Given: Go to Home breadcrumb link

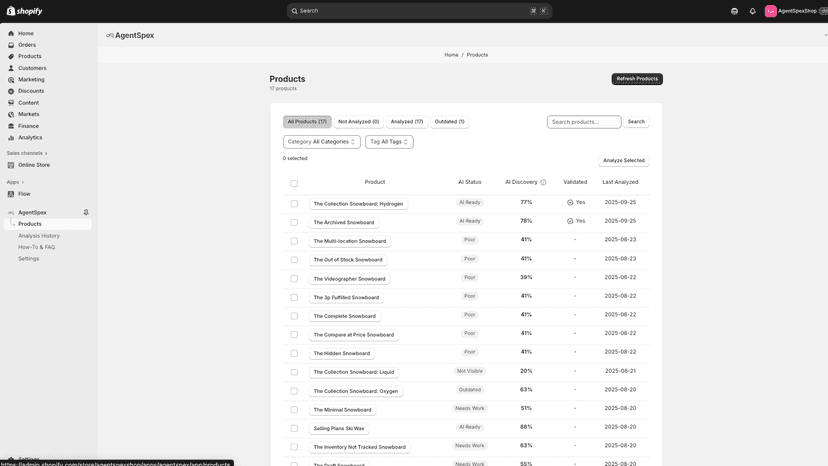Looking at the screenshot, I should click(x=451, y=55).
